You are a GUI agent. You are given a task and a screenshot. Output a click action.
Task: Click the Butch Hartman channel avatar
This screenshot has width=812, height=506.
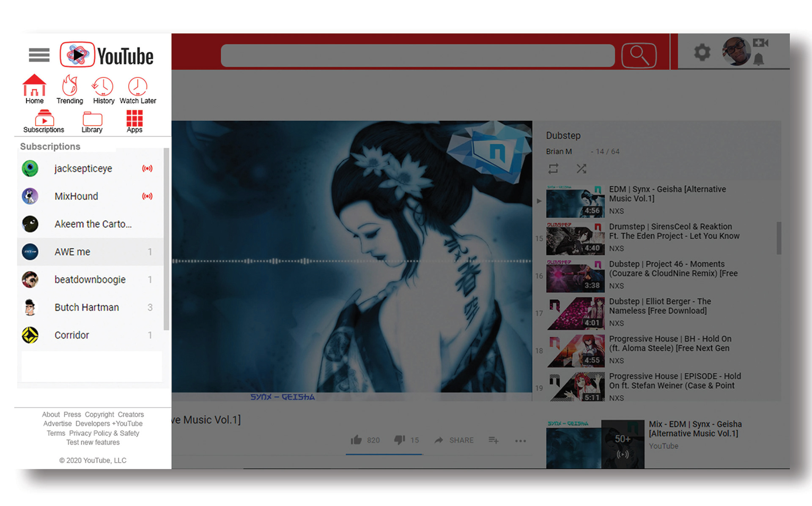[30, 307]
